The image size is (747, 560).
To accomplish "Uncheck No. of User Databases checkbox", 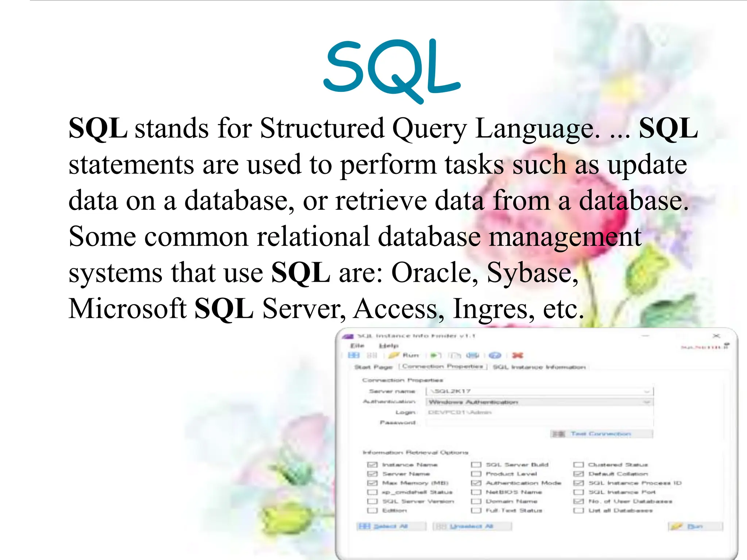I will (578, 501).
